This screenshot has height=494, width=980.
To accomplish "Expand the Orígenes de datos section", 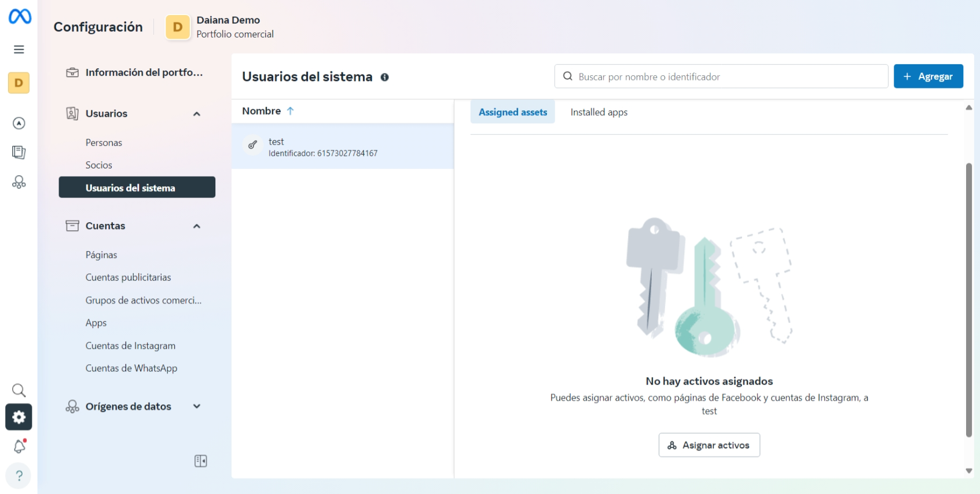I will [x=197, y=407].
